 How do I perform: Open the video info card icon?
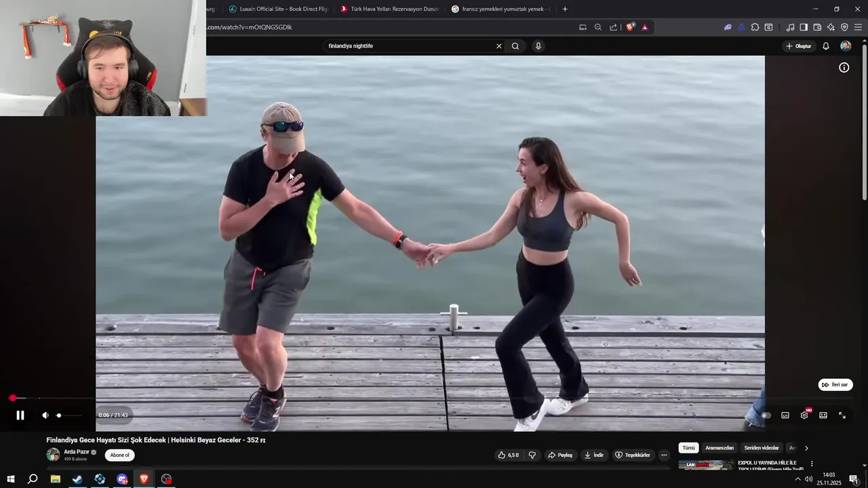(x=844, y=67)
